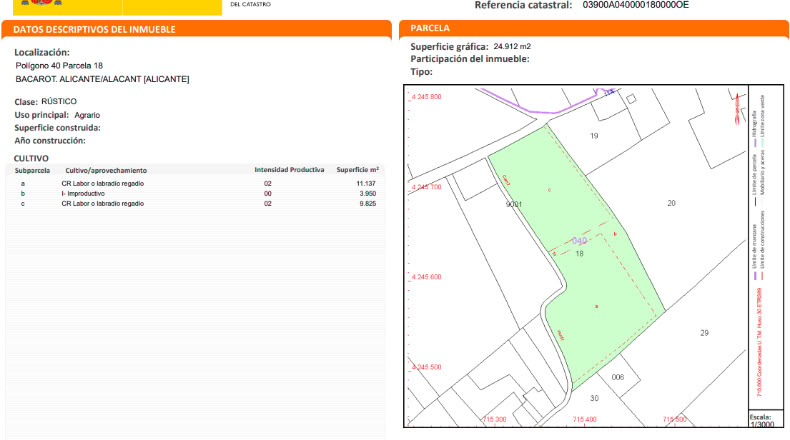Image resolution: width=790 pixels, height=440 pixels.
Task: Select the cadastral reference 03900A040000180000OE
Action: 635,5
